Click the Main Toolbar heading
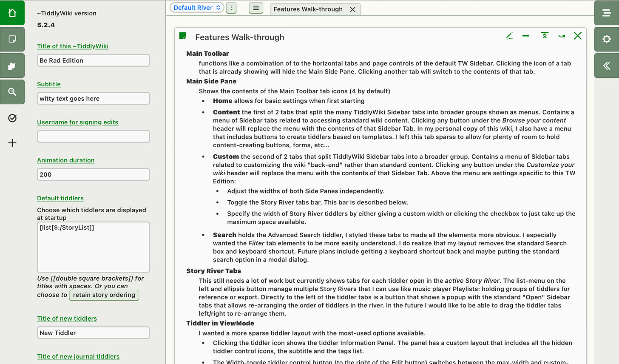Screen dimensions: 619x364 207,54
